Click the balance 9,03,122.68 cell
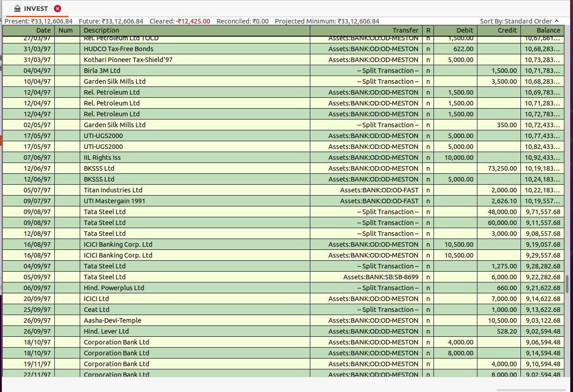This screenshot has width=573, height=392. coord(543,320)
